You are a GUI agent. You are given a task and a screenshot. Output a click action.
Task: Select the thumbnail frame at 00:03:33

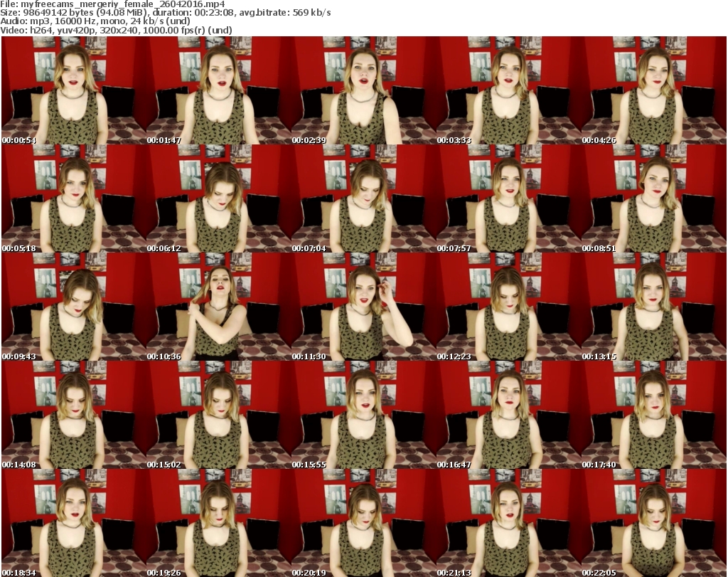tap(508, 90)
